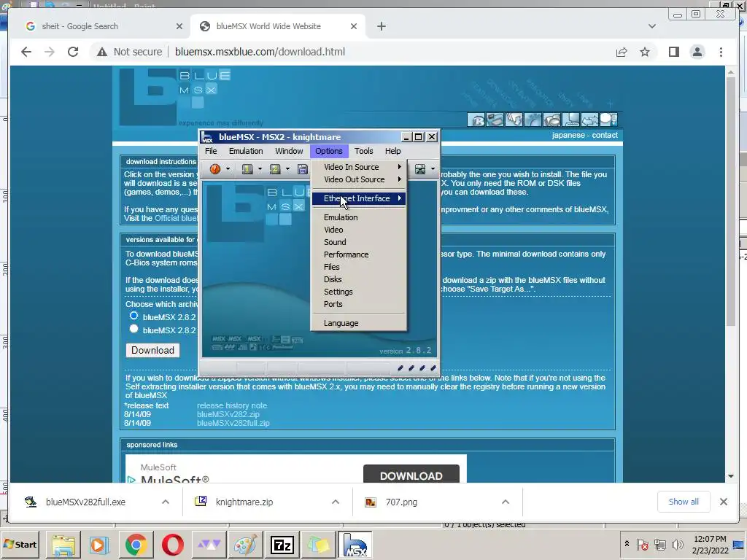Click the fifth website navigation icon with disc
Viewport: 747px width, 560px height.
click(x=552, y=120)
